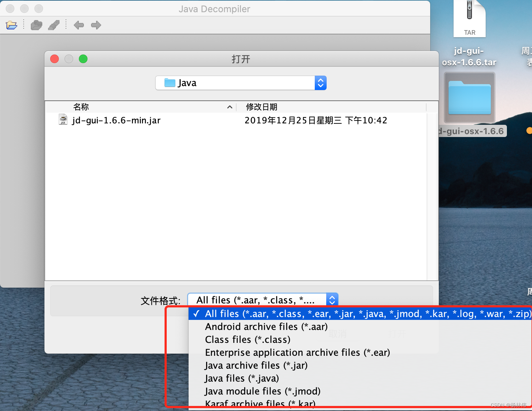Click the Open Type toolbar icon

(x=36, y=25)
